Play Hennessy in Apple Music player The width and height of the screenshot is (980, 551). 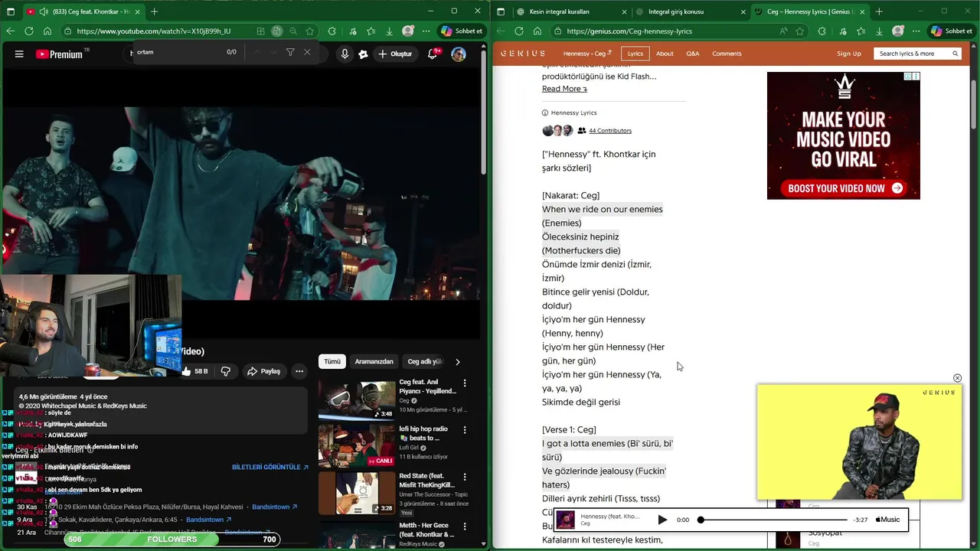(x=662, y=520)
